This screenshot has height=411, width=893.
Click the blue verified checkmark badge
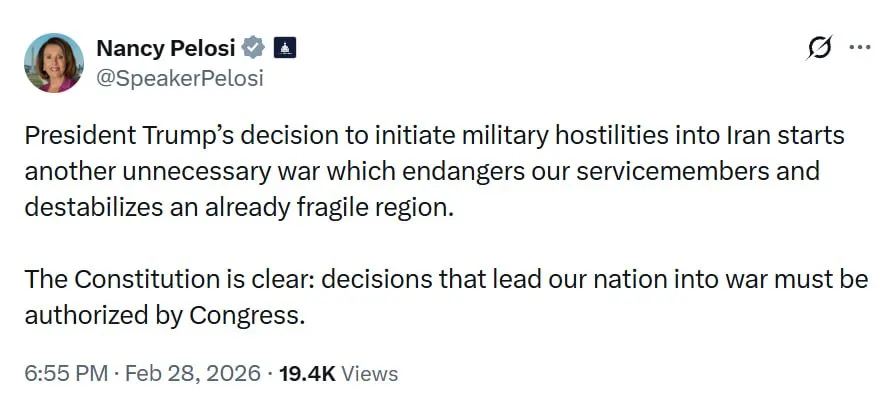point(253,49)
